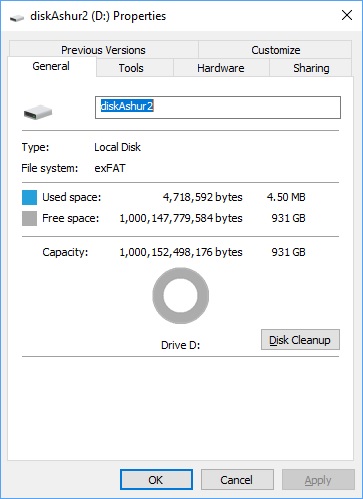The width and height of the screenshot is (363, 499).
Task: Open the Customize tab
Action: point(275,50)
